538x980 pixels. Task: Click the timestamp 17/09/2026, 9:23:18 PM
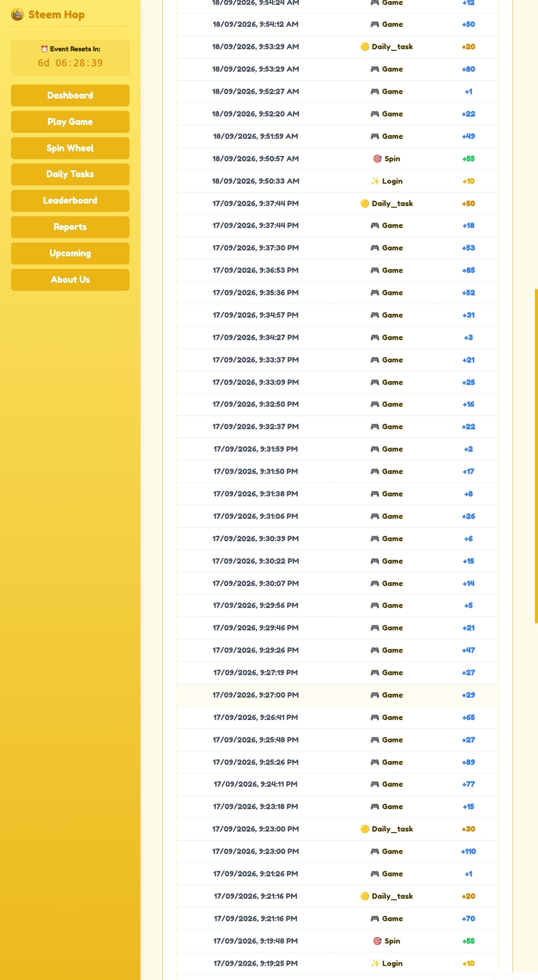[x=256, y=806]
